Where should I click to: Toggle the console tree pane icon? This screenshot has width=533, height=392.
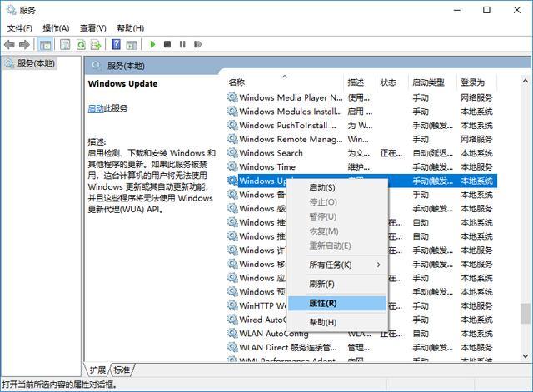[x=45, y=44]
